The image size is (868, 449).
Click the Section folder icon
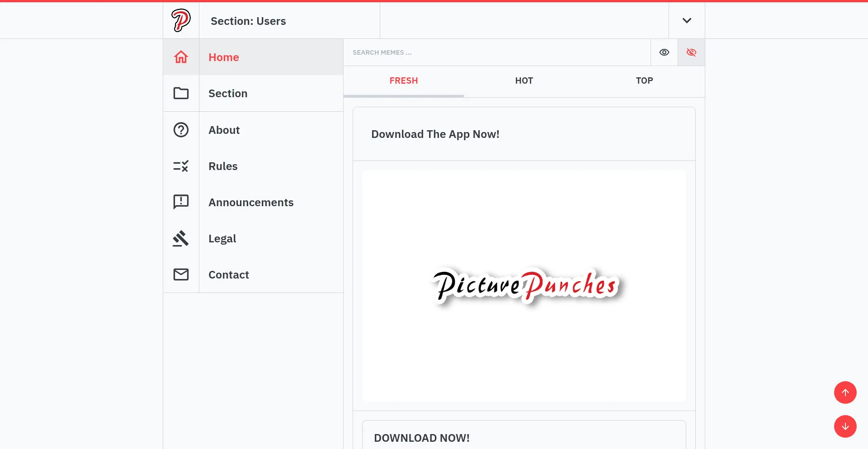[x=181, y=93]
